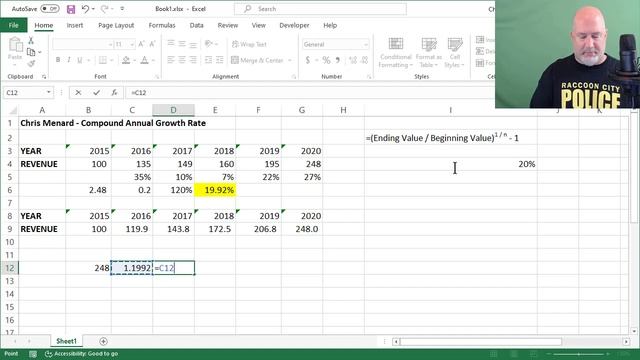The width and height of the screenshot is (640, 360).
Task: Toggle AutoSave switch
Action: coord(50,9)
